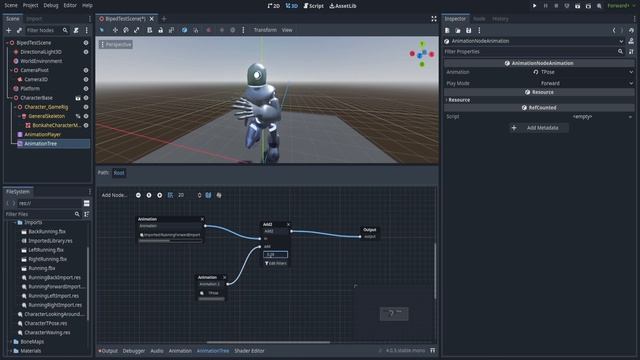
Task: Open the Play Mode Forward dropdown
Action: [x=585, y=83]
